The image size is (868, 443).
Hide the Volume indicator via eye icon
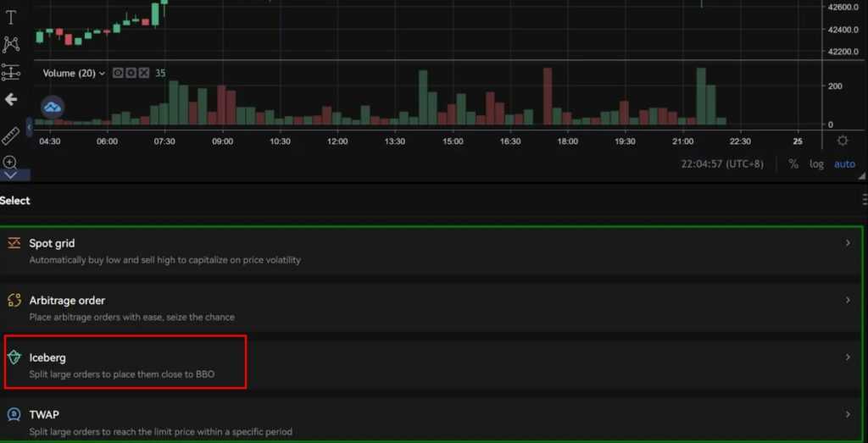click(119, 73)
